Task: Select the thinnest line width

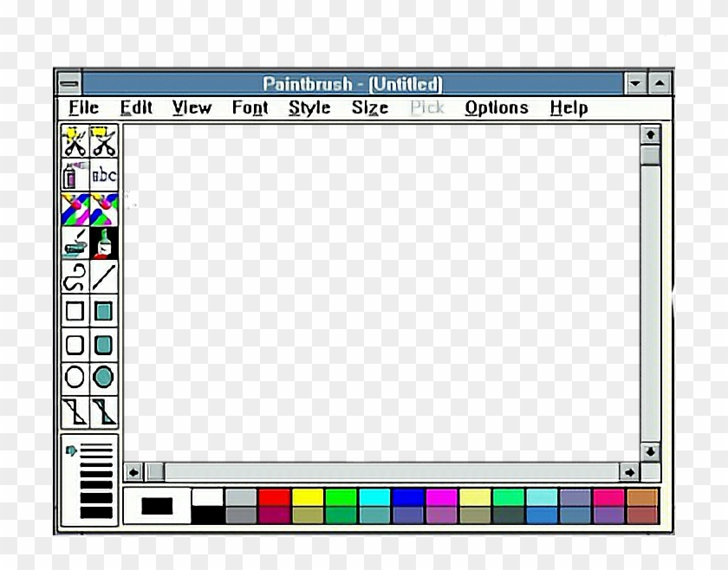Action: (x=96, y=445)
